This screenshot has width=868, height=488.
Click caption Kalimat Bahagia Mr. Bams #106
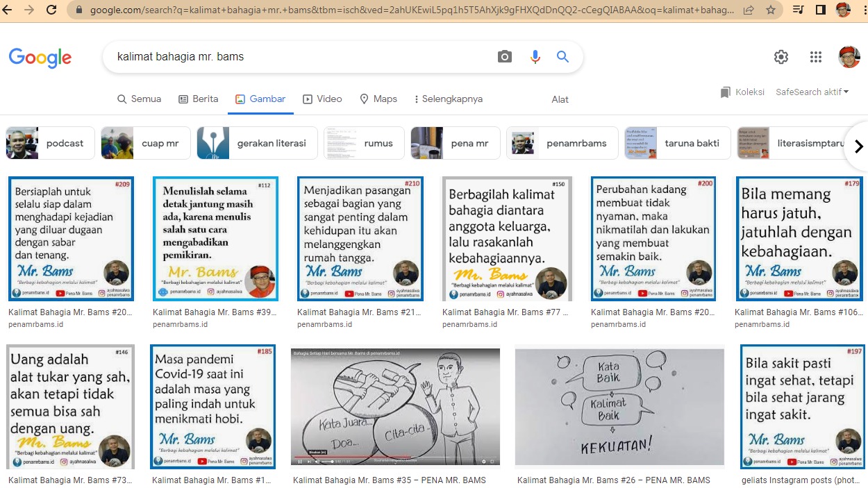click(x=798, y=312)
